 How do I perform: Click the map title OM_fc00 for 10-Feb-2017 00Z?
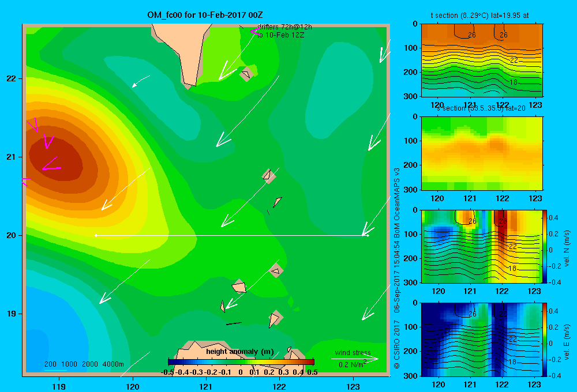coord(205,15)
